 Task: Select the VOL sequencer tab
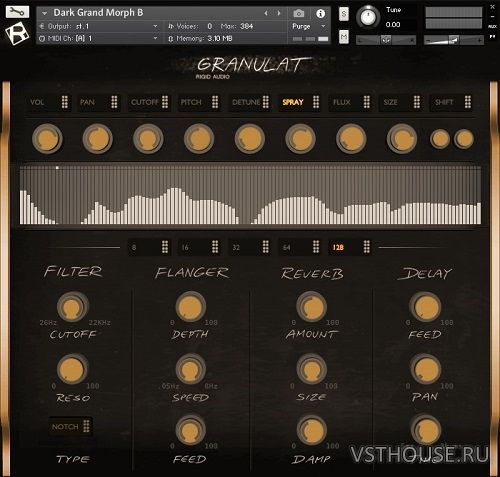point(48,102)
